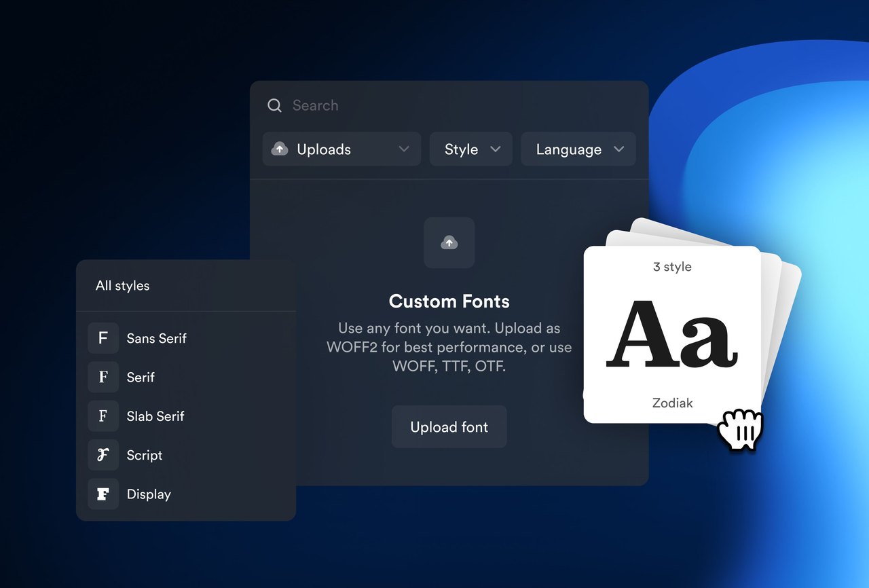
Task: Click the Upload font button
Action: (x=449, y=427)
